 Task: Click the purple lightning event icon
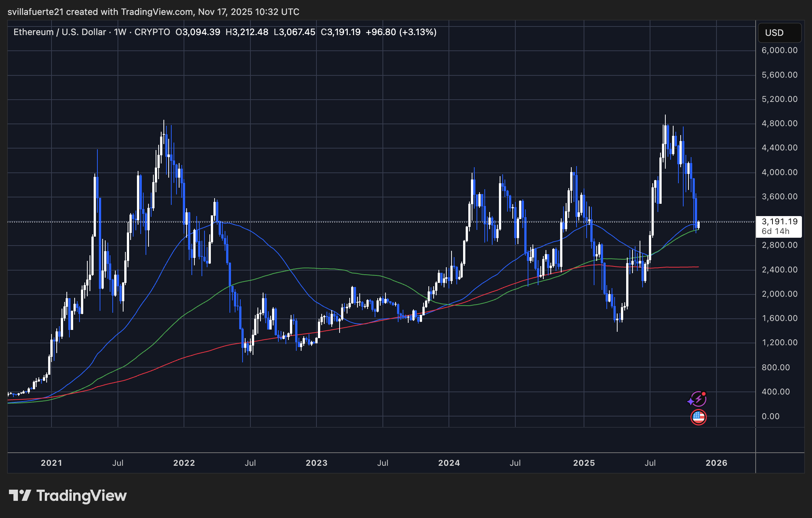click(699, 399)
